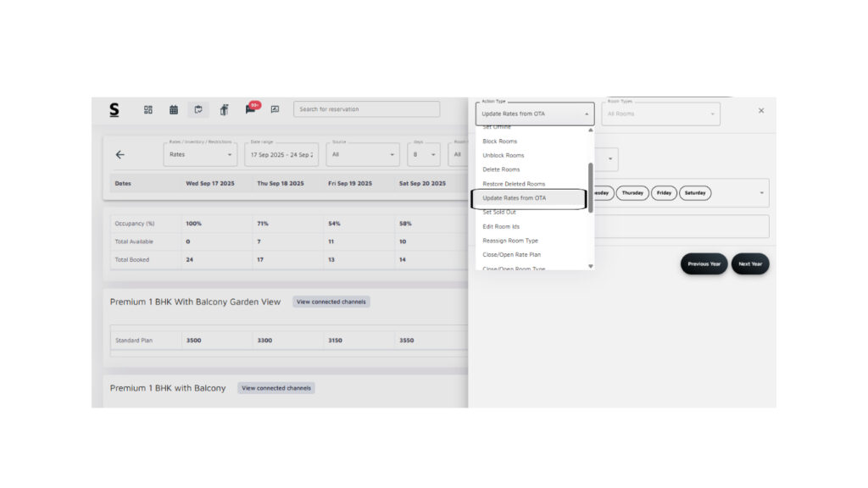Collapse the Action Type dropdown
Screen dimensions: 868x488
tap(587, 114)
